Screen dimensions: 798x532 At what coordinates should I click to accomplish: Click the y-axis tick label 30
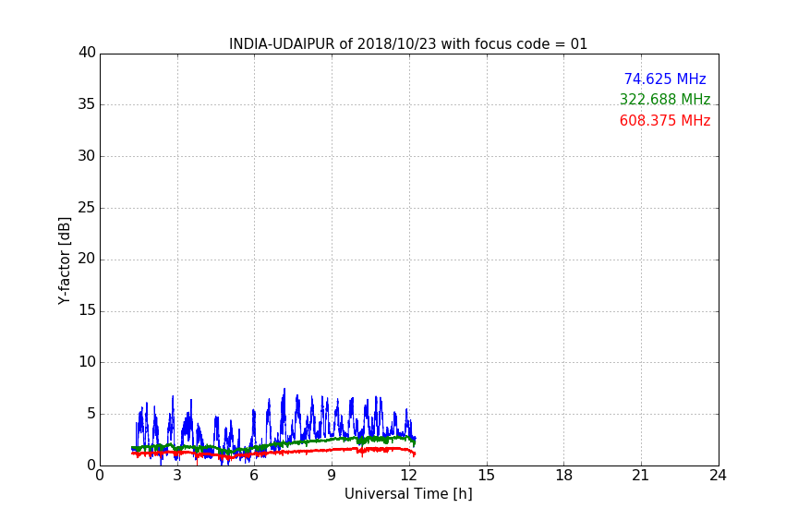click(x=87, y=156)
